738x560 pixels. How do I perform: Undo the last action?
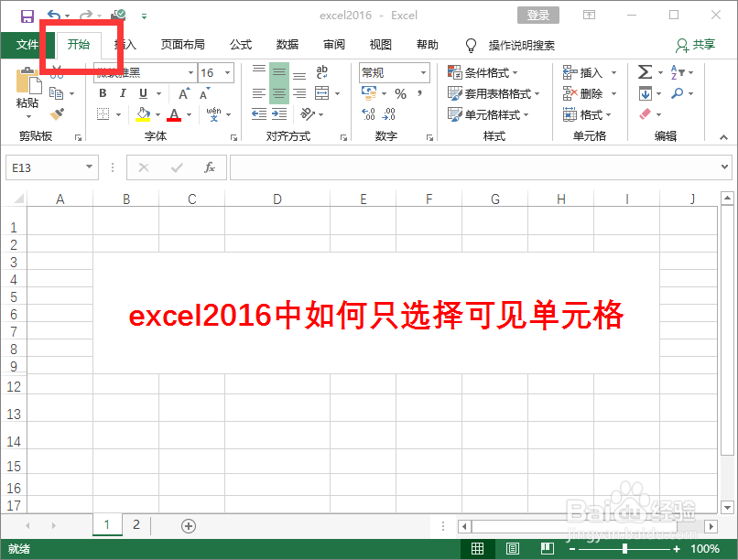54,16
